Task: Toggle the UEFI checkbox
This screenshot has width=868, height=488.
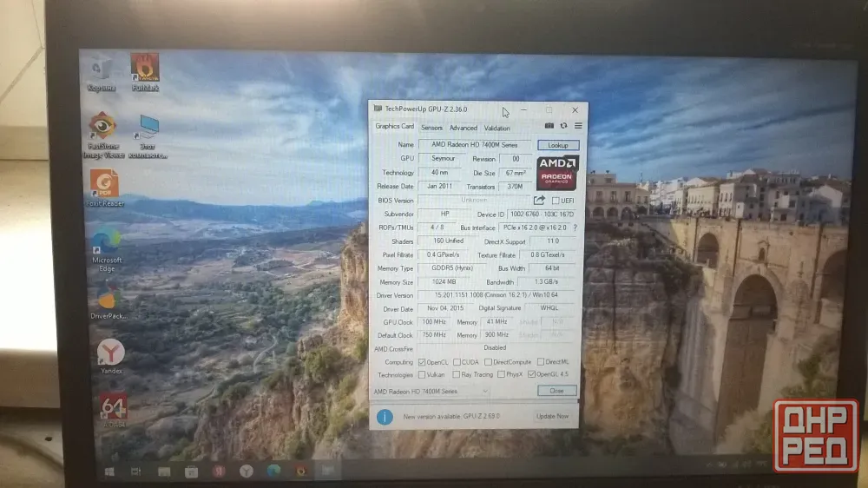Action: (x=556, y=201)
